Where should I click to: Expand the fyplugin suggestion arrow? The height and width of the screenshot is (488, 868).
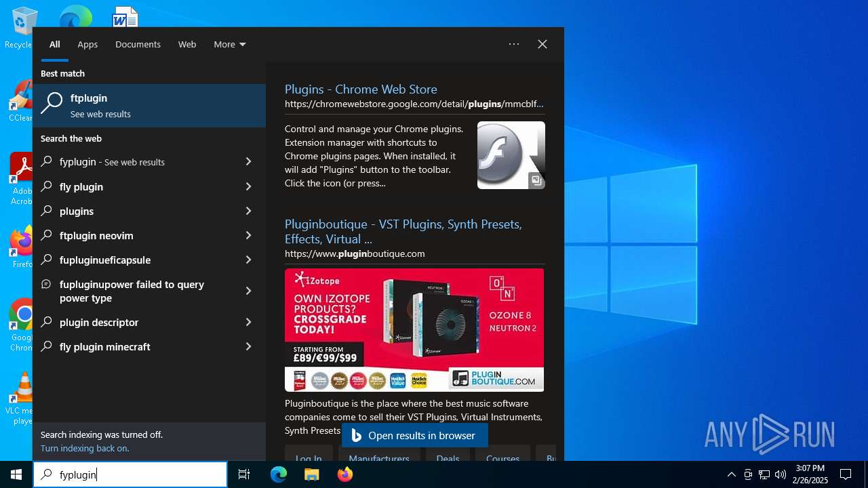point(248,162)
